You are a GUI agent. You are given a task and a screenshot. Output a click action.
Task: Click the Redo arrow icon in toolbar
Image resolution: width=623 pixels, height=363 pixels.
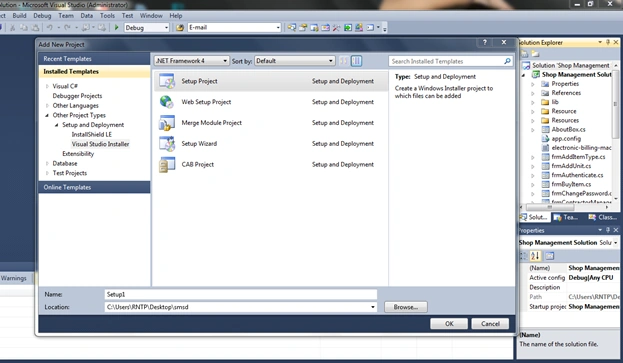coord(67,27)
